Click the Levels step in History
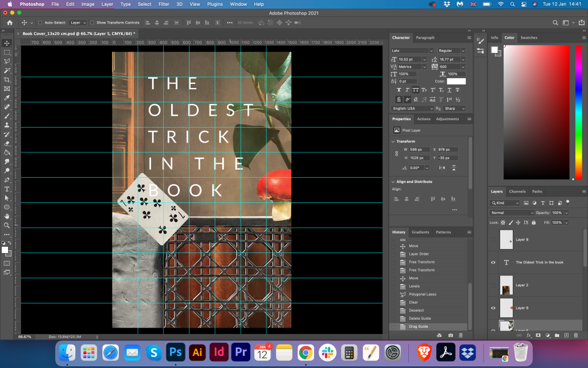This screenshot has height=368, width=588. [414, 286]
